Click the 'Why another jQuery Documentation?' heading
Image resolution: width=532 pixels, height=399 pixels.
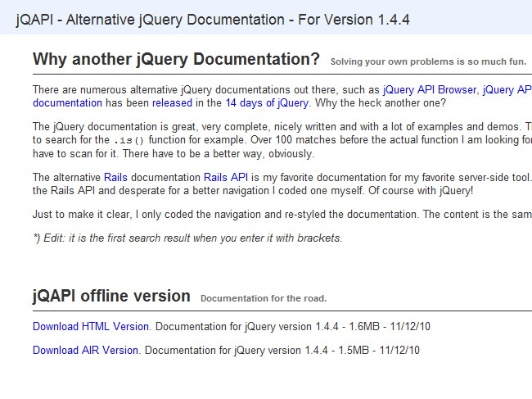(x=176, y=59)
